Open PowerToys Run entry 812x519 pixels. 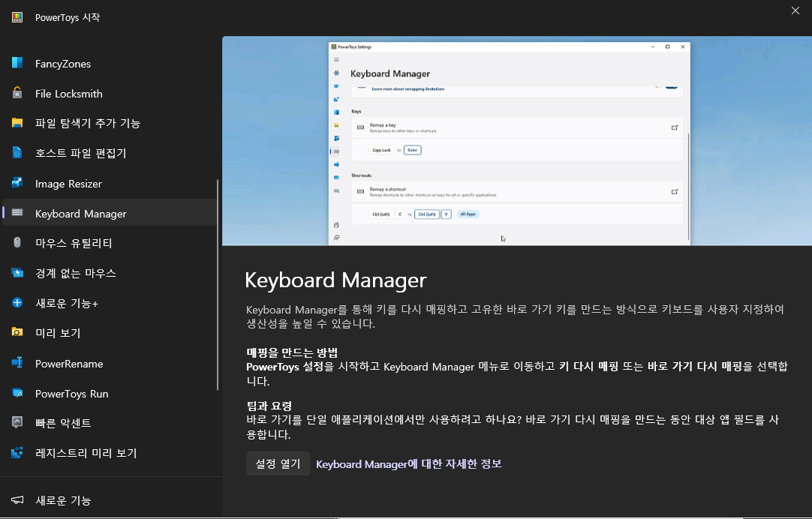[x=110, y=393]
